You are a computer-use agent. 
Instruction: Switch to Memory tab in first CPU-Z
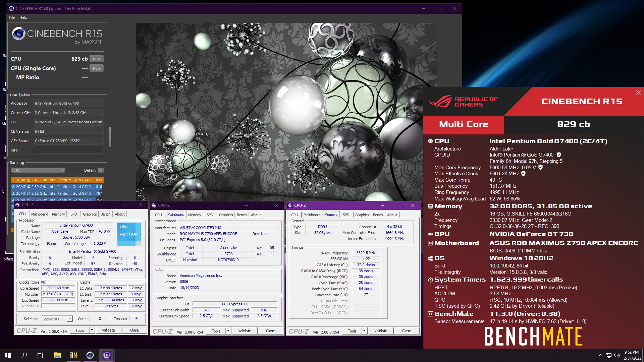pyautogui.click(x=58, y=214)
